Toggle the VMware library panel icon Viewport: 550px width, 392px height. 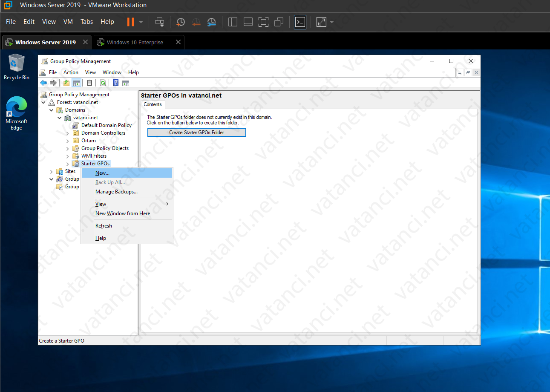pos(233,22)
